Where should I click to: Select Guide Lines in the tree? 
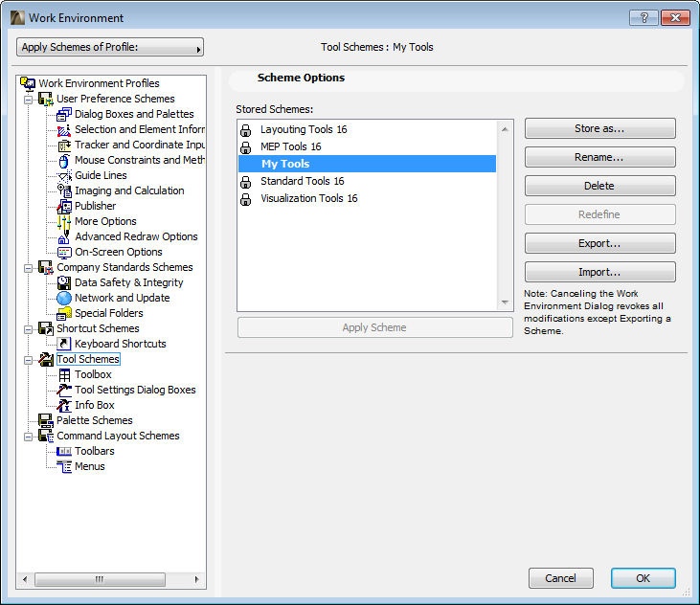[101, 175]
